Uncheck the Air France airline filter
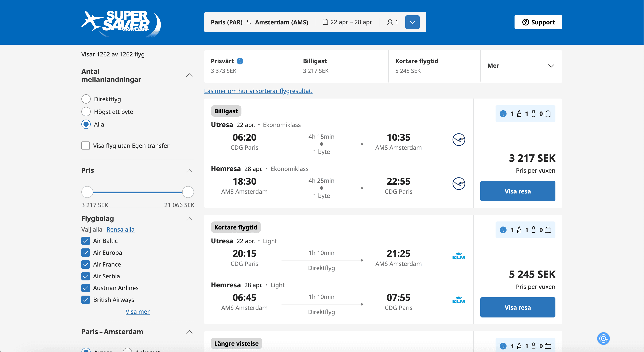This screenshot has width=644, height=352. pos(85,264)
